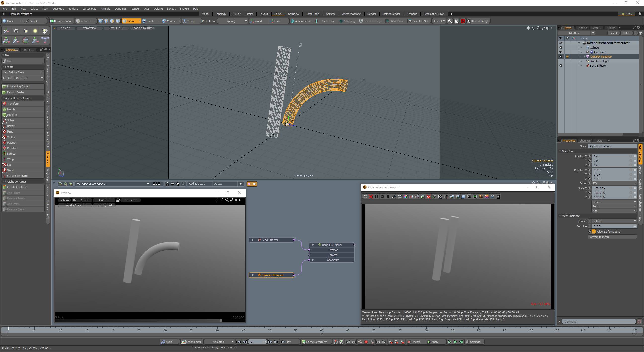
Task: Expand the Render Default dropdown
Action: (612, 221)
